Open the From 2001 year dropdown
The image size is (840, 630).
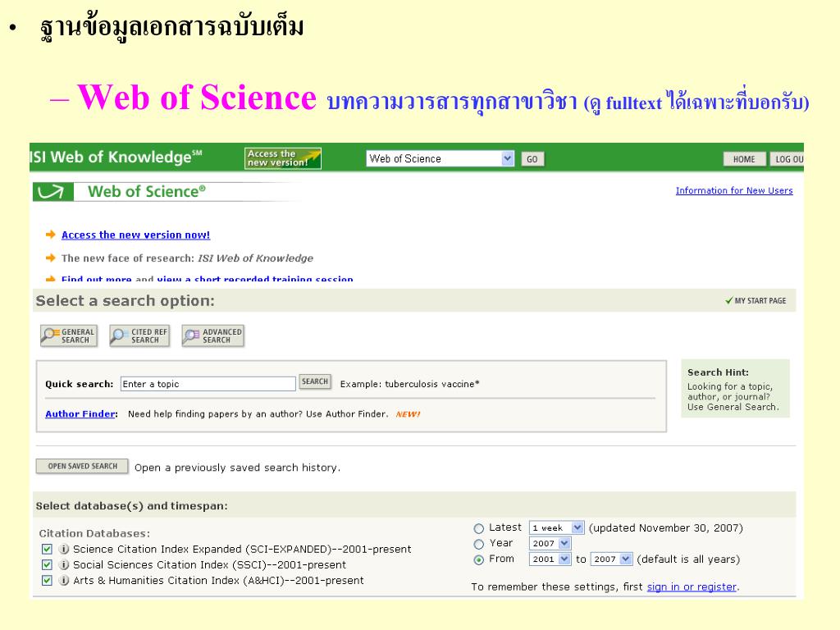(550, 559)
